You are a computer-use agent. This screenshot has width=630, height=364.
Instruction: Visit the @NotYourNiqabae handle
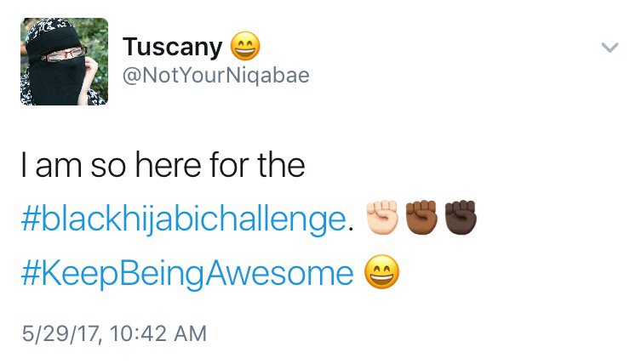(216, 77)
